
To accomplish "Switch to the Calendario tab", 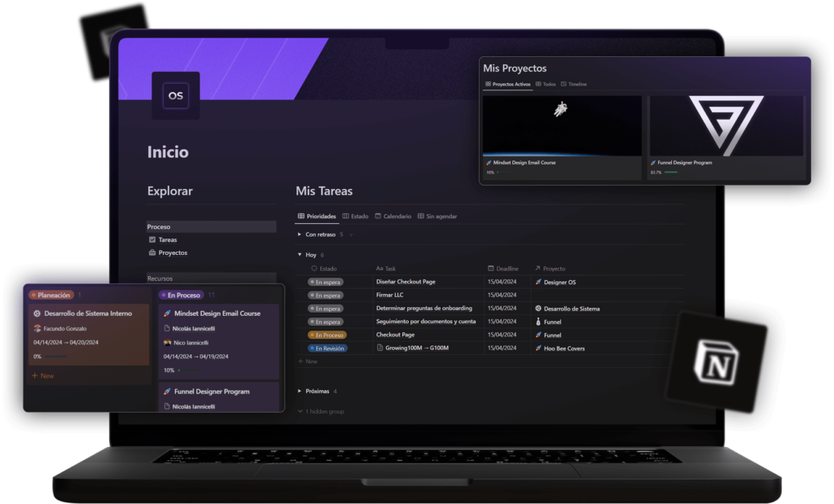I will click(x=393, y=217).
